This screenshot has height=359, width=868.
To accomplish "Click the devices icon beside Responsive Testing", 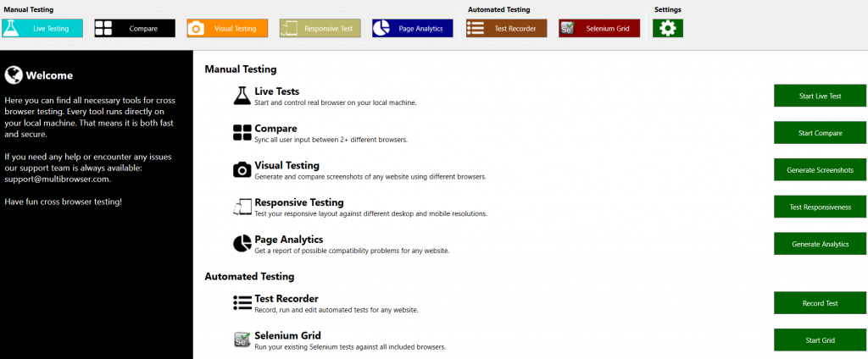I will (x=242, y=207).
